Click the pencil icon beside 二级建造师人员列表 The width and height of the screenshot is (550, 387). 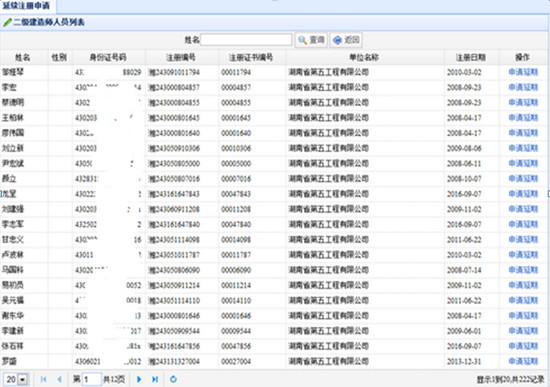(7, 22)
